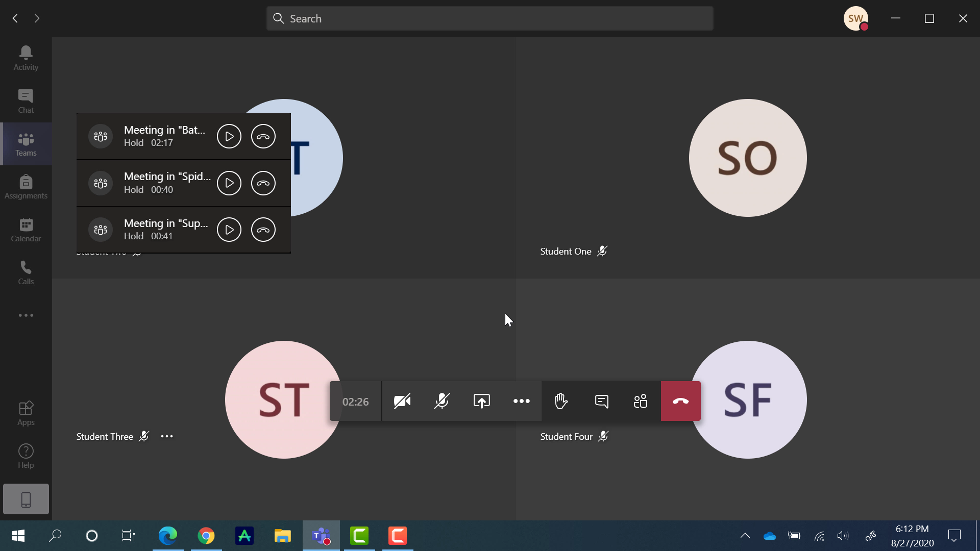Hang up the current call

point(680,401)
